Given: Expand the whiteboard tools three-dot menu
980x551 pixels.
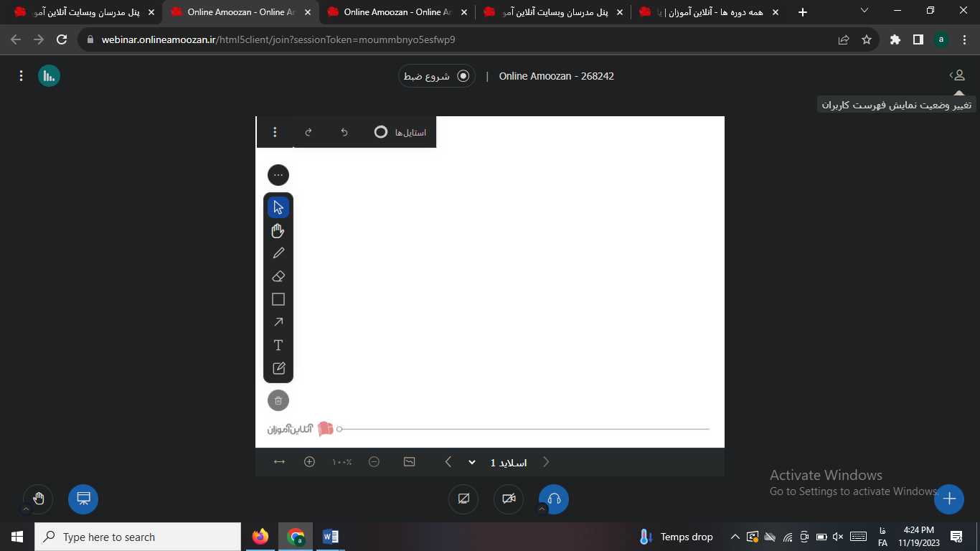Looking at the screenshot, I should click(278, 175).
